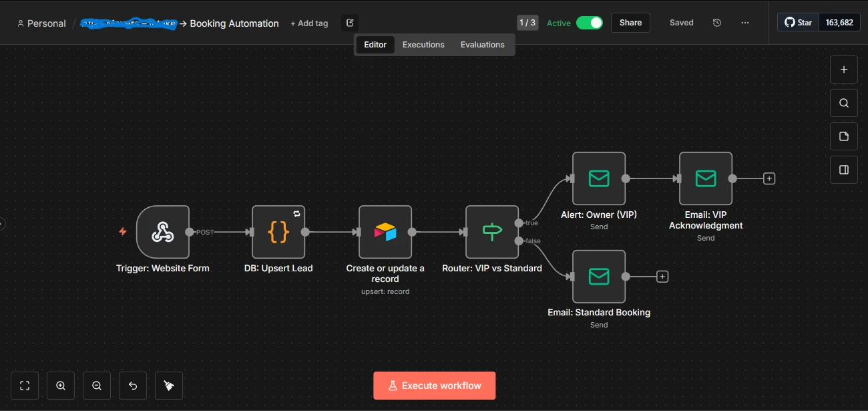Open the Email: VIP Acknowledgment node
Image resolution: width=868 pixels, height=411 pixels.
point(705,178)
